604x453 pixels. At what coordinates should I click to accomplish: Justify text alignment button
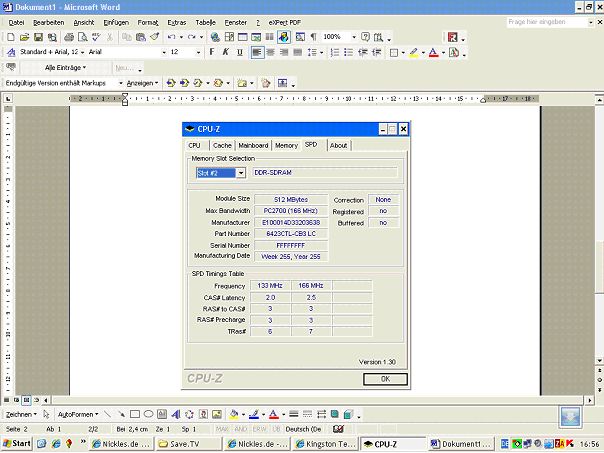click(297, 52)
